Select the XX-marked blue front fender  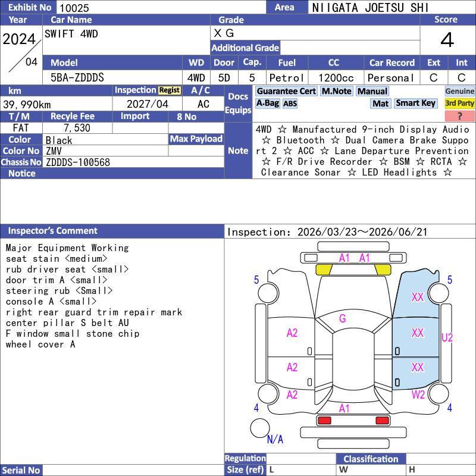(x=416, y=295)
